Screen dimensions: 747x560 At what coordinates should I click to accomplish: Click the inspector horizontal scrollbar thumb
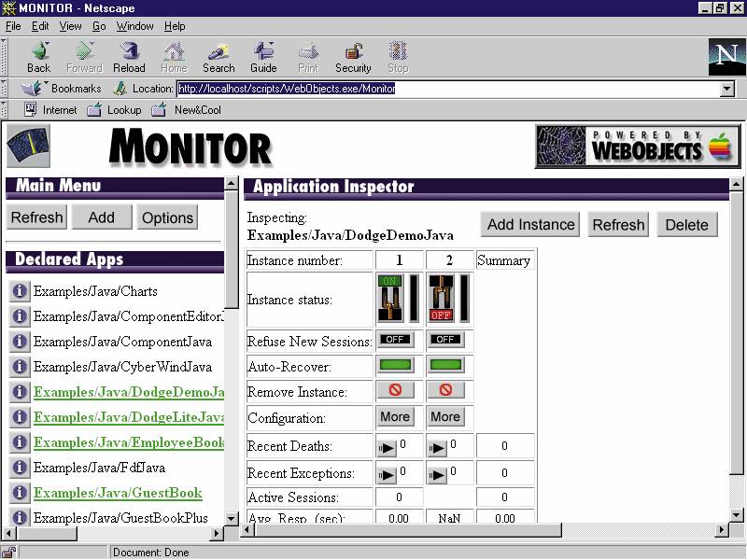point(406,529)
